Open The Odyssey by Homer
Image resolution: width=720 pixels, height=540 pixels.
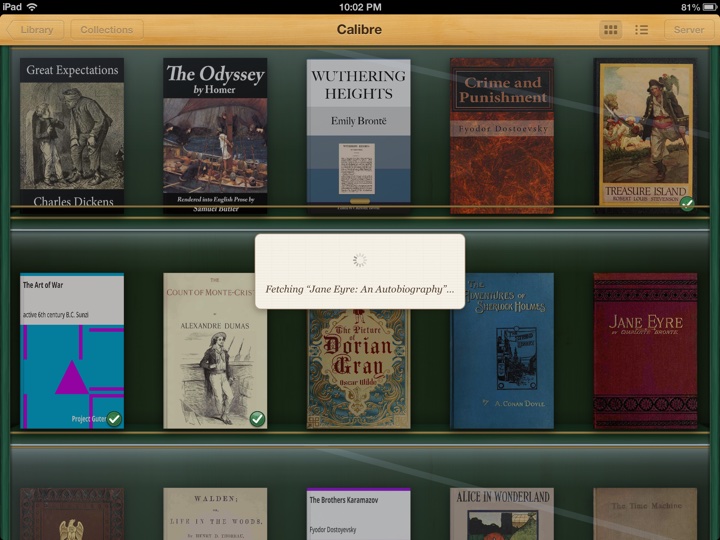215,135
